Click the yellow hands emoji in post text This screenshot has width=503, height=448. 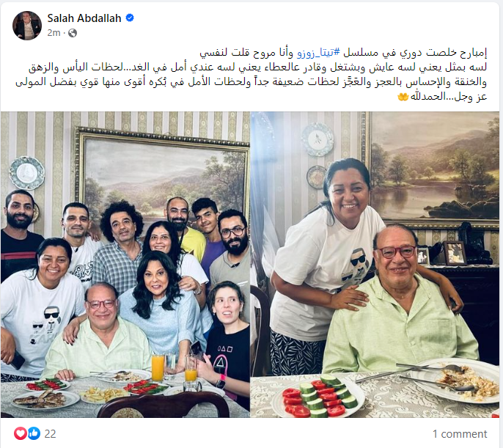click(403, 97)
